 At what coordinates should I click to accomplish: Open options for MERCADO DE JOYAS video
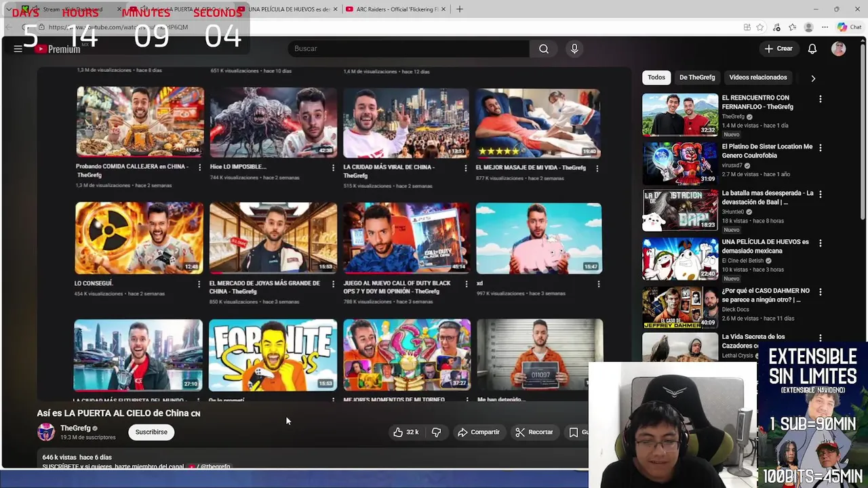tap(332, 284)
